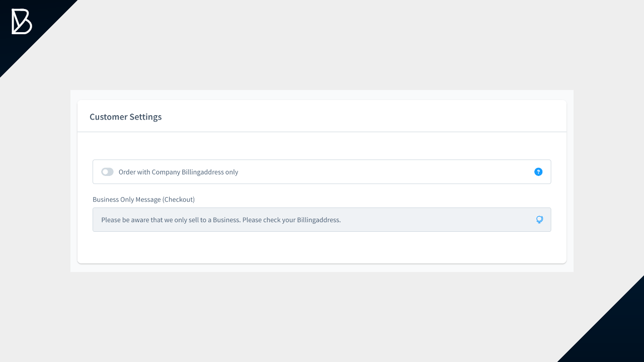Click "(Checkout)" in the message field label
Screen dimensions: 644x362
[x=179, y=200]
